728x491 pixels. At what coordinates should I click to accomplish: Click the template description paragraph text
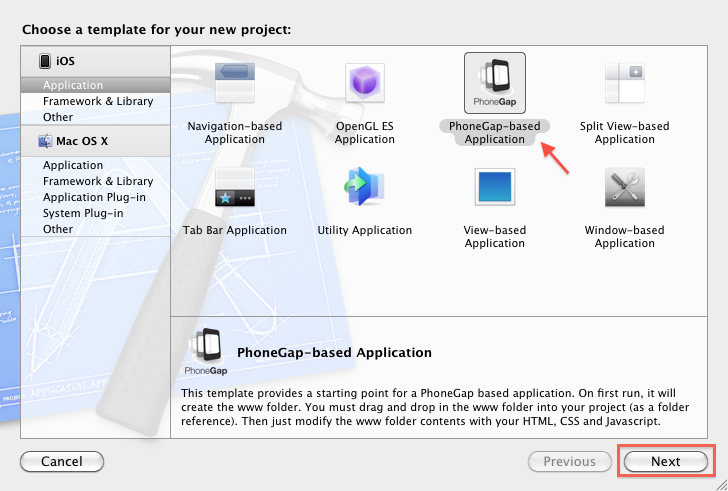click(435, 407)
